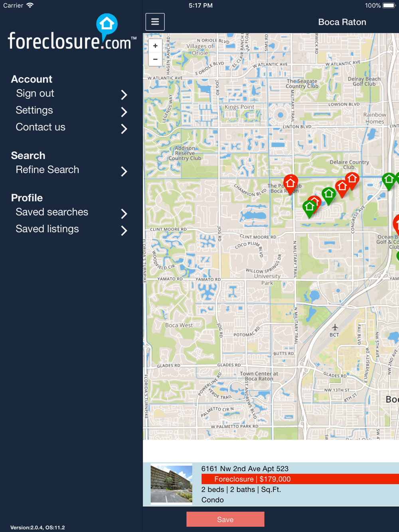399x532 pixels.
Task: Click the 'Delray Beach Golf Club' map label
Action: (364, 81)
